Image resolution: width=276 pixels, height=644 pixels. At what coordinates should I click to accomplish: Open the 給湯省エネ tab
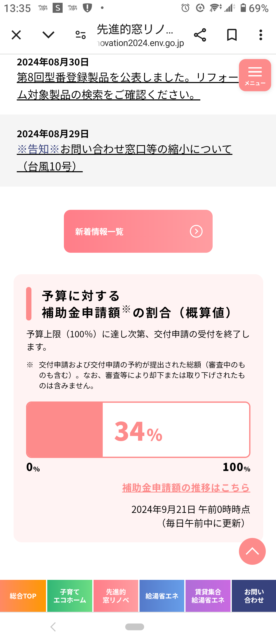(162, 596)
